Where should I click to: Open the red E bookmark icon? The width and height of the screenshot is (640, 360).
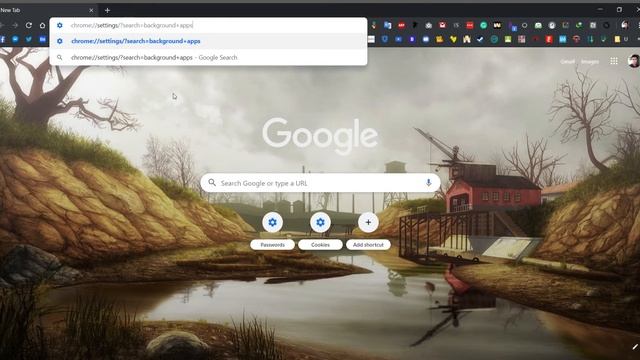(549, 39)
